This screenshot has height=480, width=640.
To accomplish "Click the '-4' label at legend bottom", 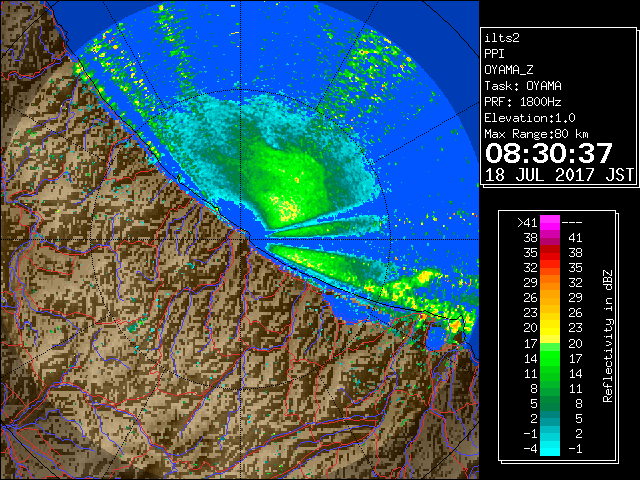I will tap(530, 448).
